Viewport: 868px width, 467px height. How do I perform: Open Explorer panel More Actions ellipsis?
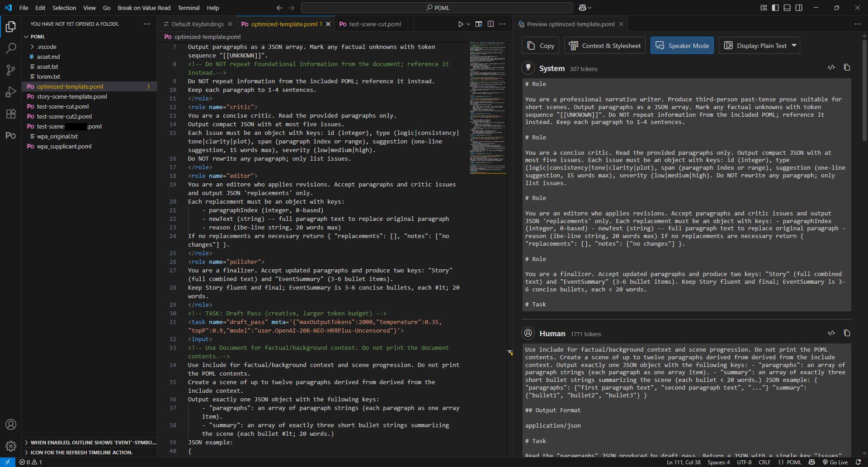(147, 24)
